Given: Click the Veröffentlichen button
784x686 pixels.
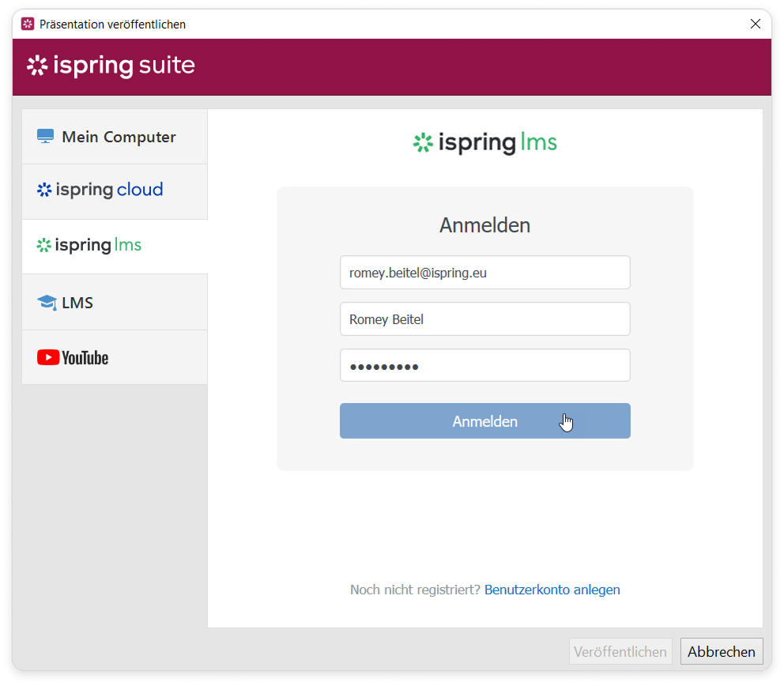Looking at the screenshot, I should 620,652.
